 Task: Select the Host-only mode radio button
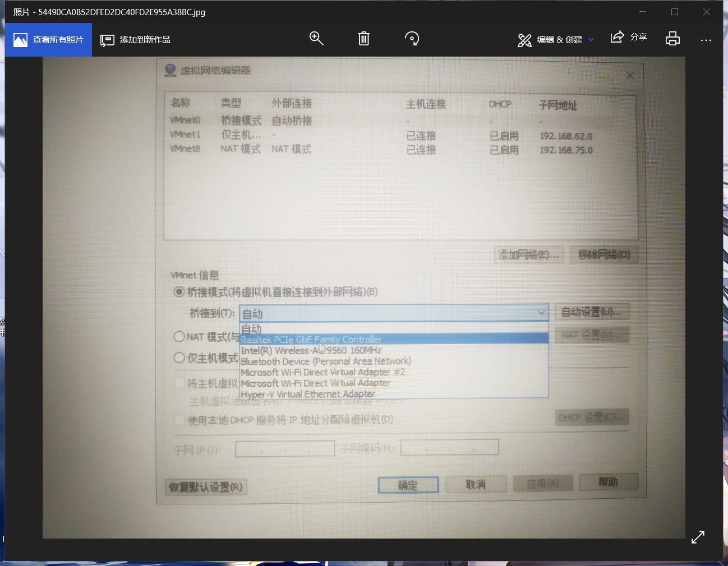179,358
